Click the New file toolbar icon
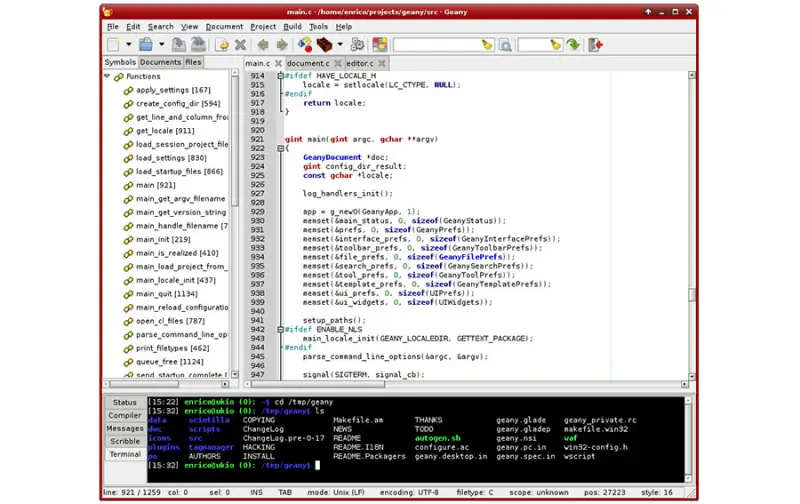This screenshot has height=504, width=800. [x=113, y=45]
